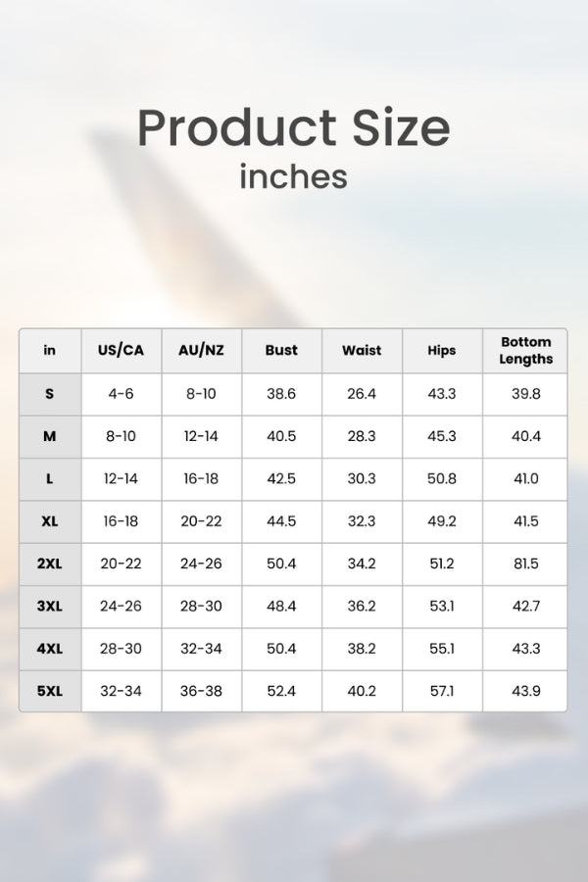
Task: Click the "Product Size" heading
Action: (x=293, y=126)
